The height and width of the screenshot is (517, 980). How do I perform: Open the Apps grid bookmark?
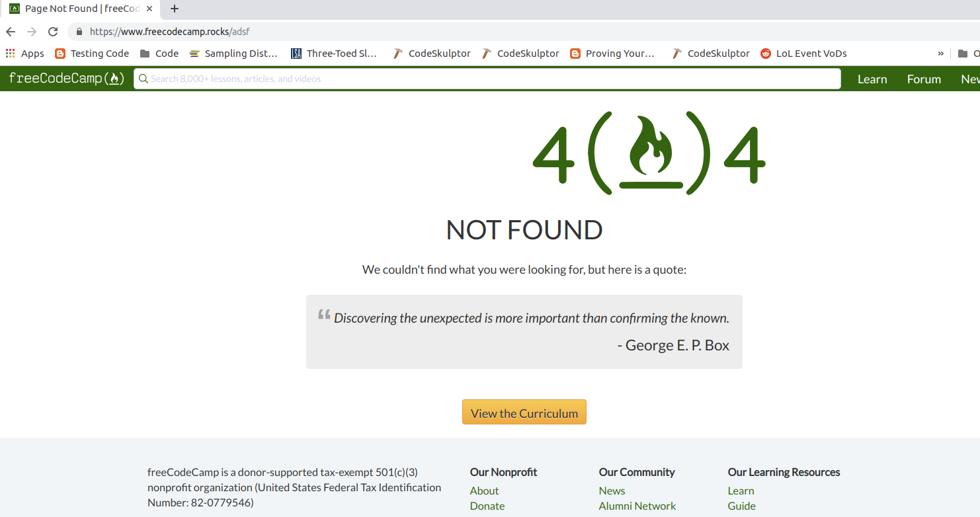(24, 54)
